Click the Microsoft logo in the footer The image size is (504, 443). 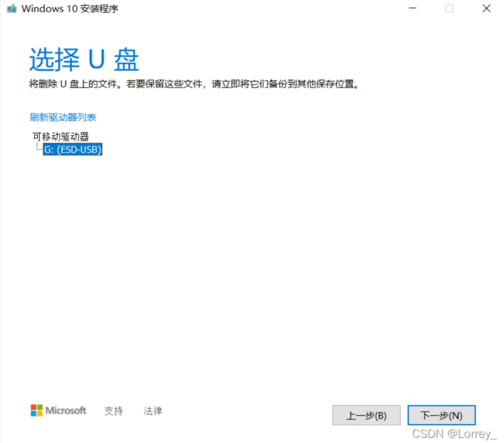pos(58,410)
